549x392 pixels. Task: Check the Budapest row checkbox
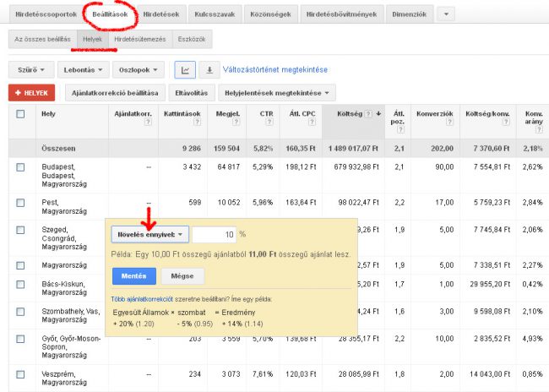(20, 167)
